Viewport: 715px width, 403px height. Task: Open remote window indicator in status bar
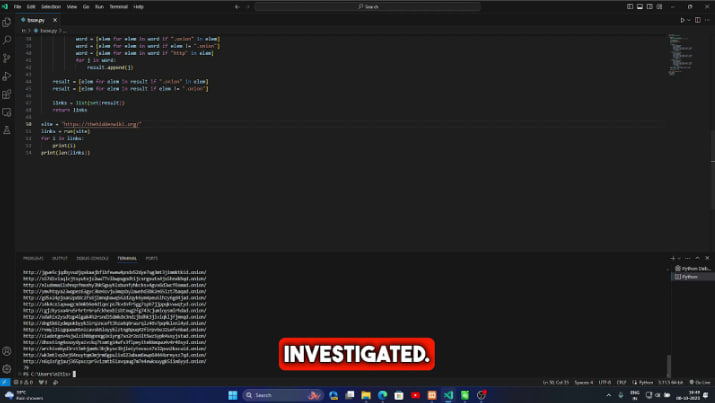(5, 382)
